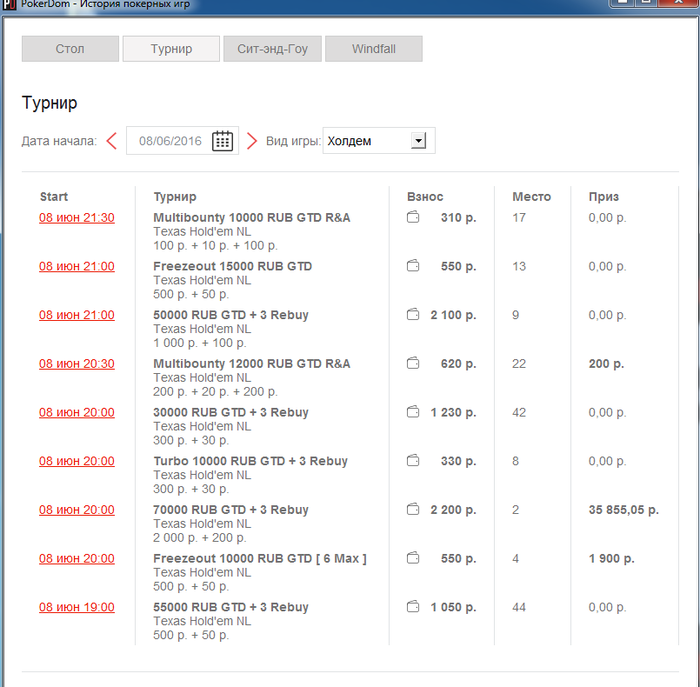Click wallet icon in 310 р. row

413,217
